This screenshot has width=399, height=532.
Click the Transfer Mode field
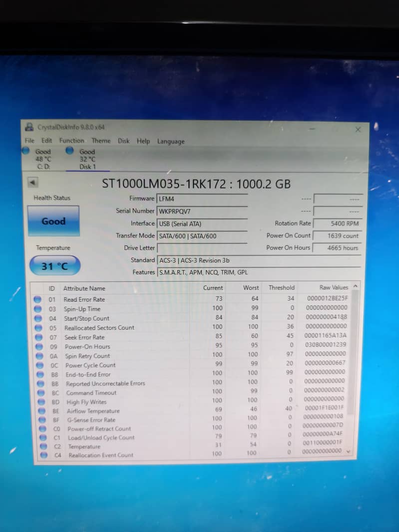pyautogui.click(x=202, y=236)
